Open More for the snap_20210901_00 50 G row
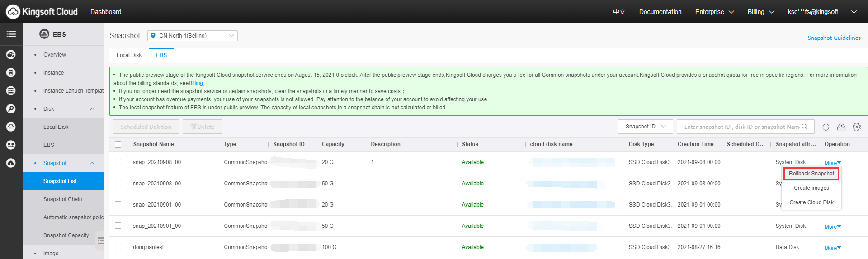868x259 pixels. tap(833, 226)
